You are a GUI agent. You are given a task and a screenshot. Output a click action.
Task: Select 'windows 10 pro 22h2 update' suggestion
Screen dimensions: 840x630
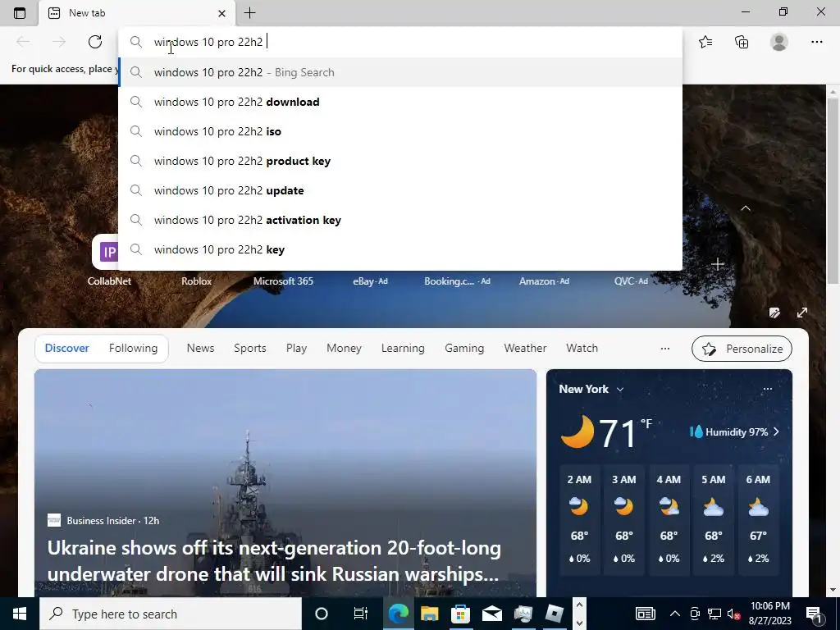click(400, 190)
